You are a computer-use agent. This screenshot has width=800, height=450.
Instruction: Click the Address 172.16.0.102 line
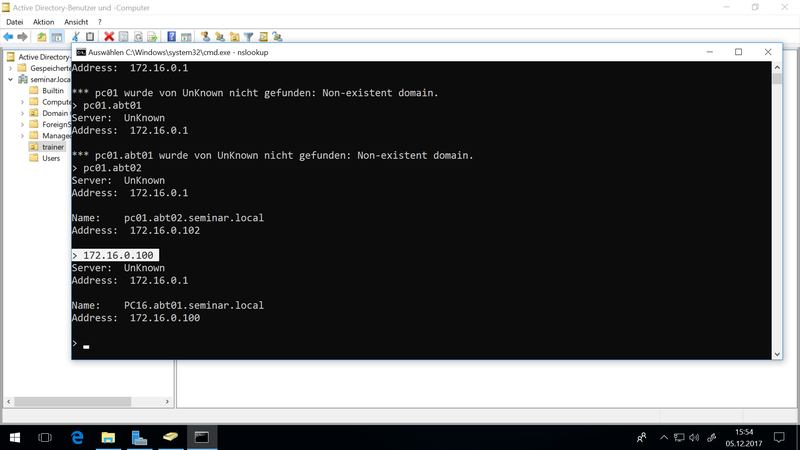[136, 230]
